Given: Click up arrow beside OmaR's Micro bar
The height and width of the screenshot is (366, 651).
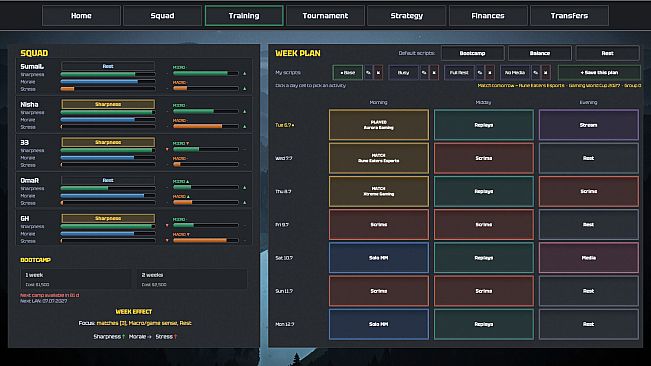Looking at the screenshot, I should pos(245,188).
